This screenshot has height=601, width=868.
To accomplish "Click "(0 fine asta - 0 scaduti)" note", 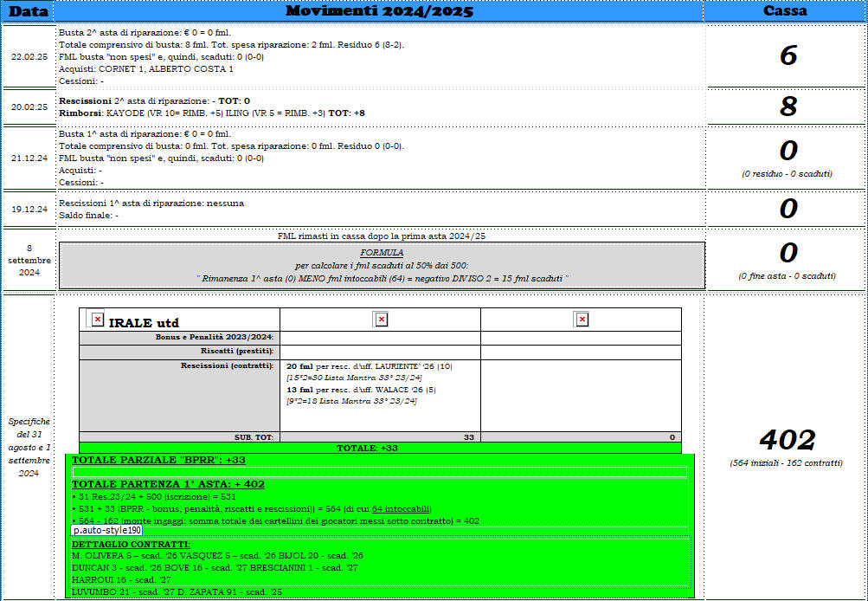I will coord(787,276).
